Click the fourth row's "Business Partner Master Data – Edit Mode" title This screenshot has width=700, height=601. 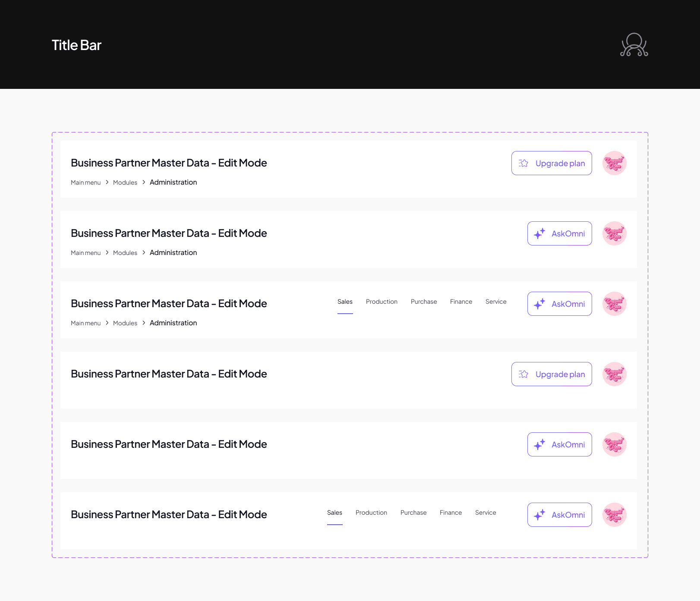click(x=169, y=374)
